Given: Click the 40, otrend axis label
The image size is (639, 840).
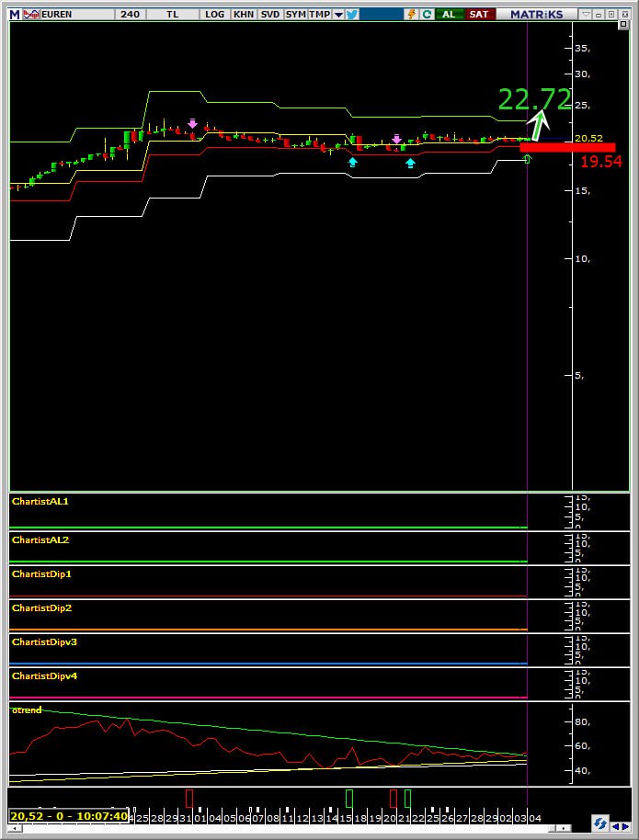Looking at the screenshot, I should coord(582,771).
